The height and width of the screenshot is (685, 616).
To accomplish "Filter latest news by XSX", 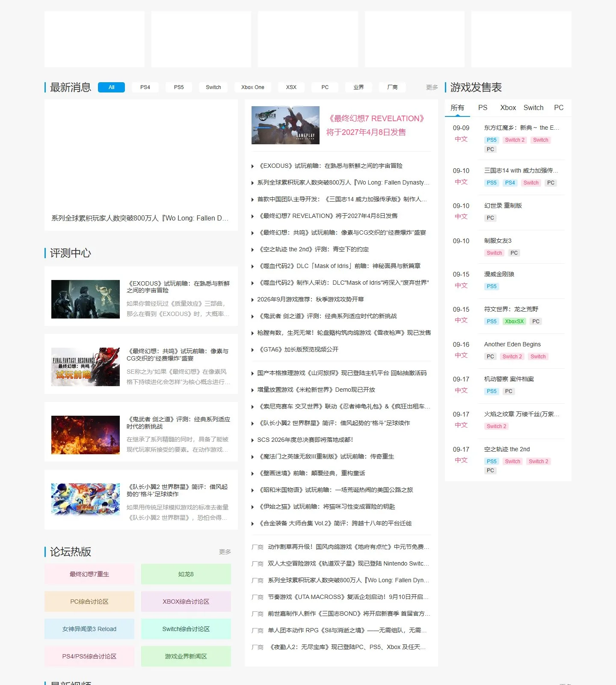I will [291, 87].
